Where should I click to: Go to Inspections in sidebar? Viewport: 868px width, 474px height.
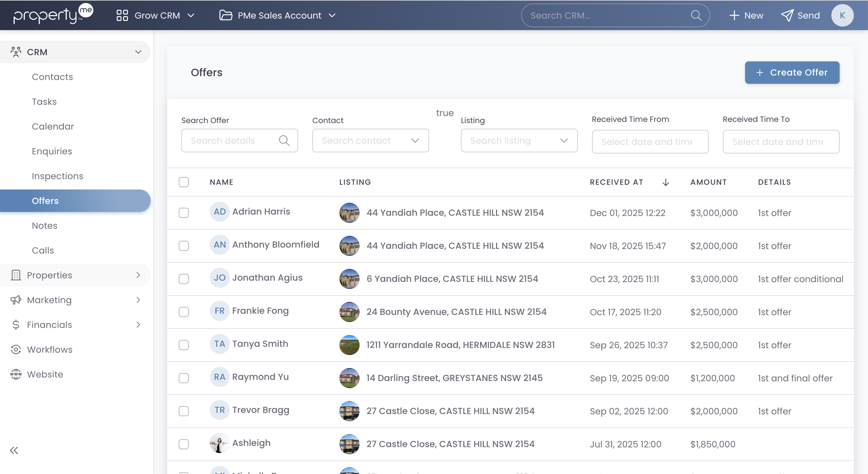pos(57,176)
